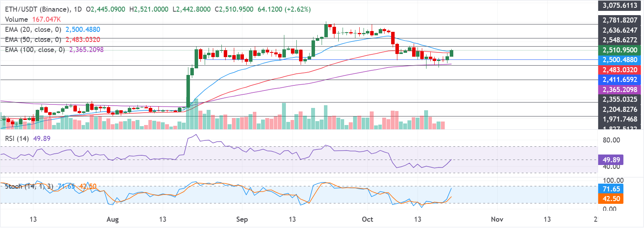Click the purple EMA 100 price tag 2,365.2098
This screenshot has width=644, height=231.
[x=620, y=90]
